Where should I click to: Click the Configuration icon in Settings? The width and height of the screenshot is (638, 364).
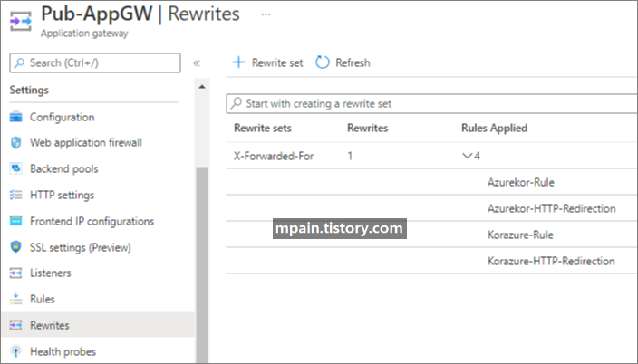(16, 117)
